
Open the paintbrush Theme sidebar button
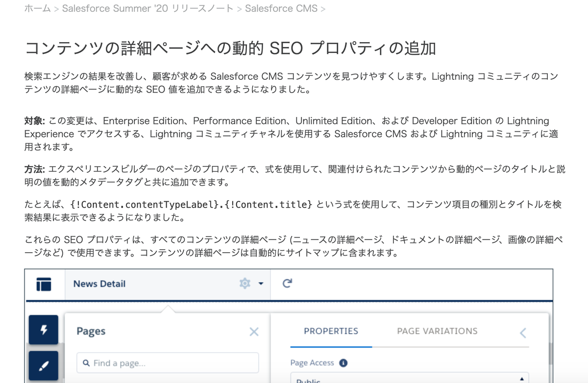tap(44, 365)
